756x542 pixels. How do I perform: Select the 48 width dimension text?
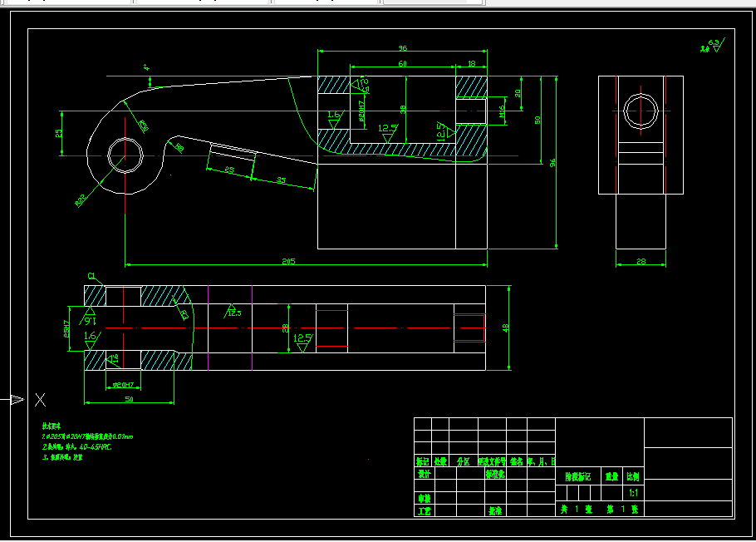[x=505, y=328]
